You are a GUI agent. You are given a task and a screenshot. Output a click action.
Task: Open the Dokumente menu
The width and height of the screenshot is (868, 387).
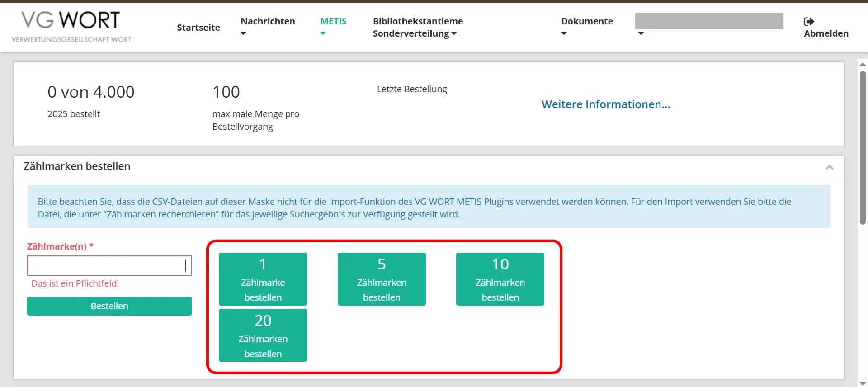pyautogui.click(x=587, y=21)
